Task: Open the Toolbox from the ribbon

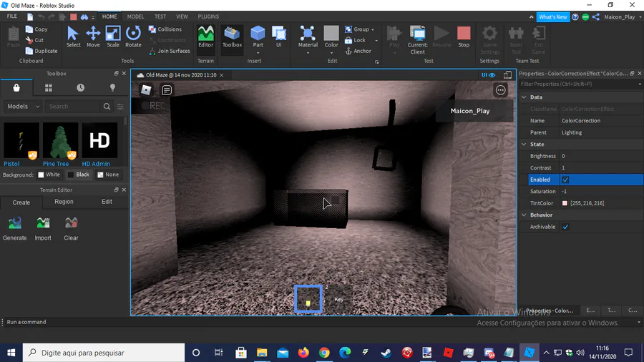Action: click(x=232, y=36)
